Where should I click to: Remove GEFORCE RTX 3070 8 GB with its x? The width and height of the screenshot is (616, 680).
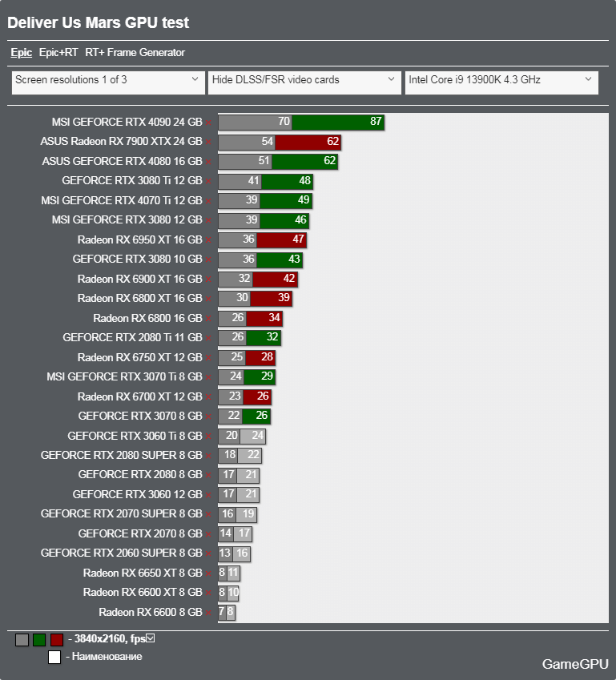tap(208, 416)
